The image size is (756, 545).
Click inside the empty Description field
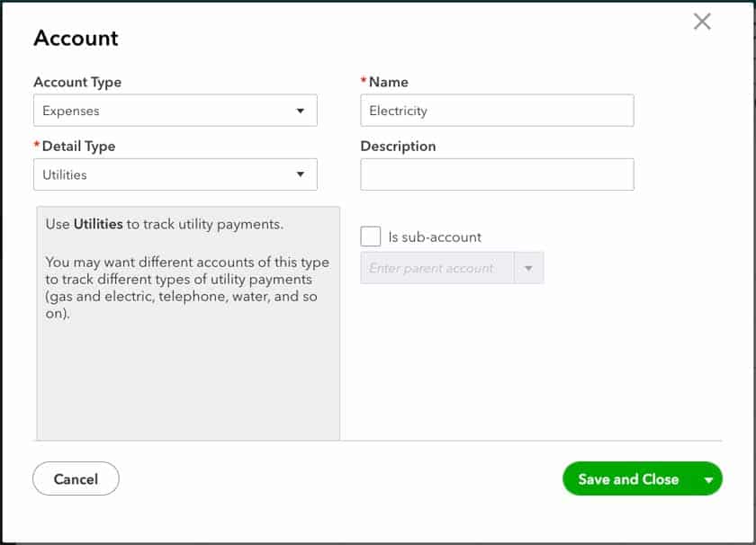tap(497, 174)
